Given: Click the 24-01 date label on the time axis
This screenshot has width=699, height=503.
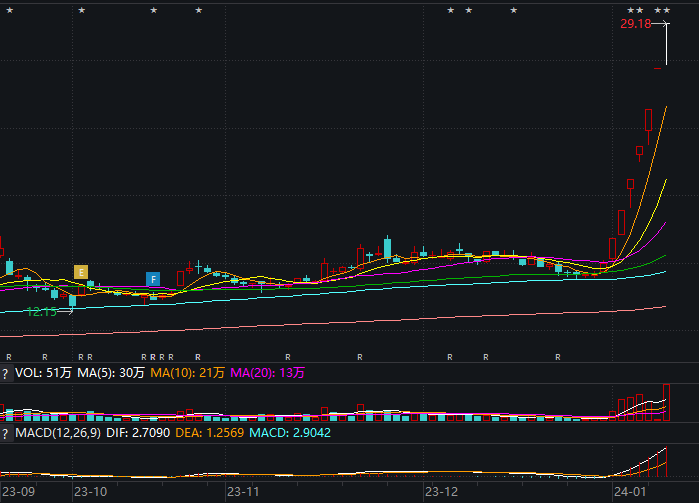Looking at the screenshot, I should pyautogui.click(x=630, y=492).
